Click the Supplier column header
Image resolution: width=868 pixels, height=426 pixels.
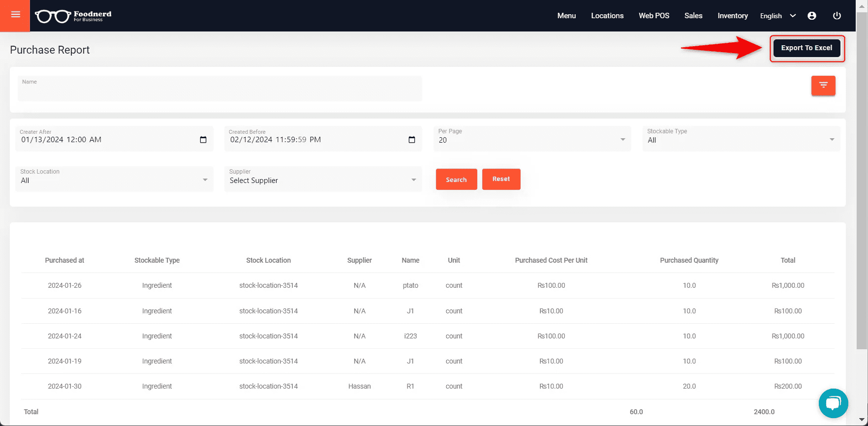click(x=359, y=260)
